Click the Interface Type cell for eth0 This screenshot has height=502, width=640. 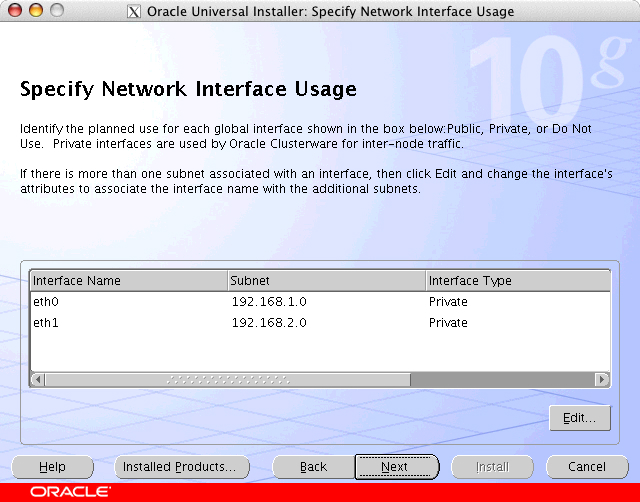(x=449, y=301)
